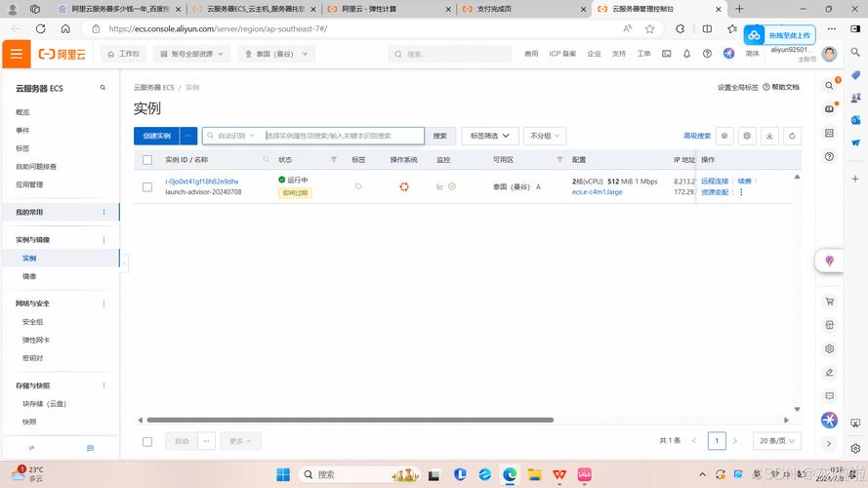The image size is (868, 488).
Task: Open the 标签筛选 dropdown
Action: click(490, 136)
